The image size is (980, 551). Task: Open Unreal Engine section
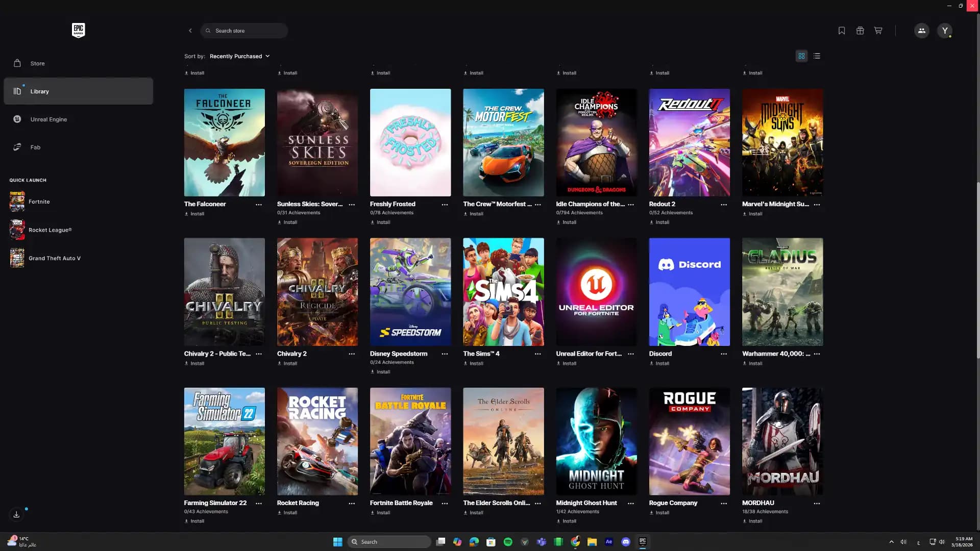78,119
